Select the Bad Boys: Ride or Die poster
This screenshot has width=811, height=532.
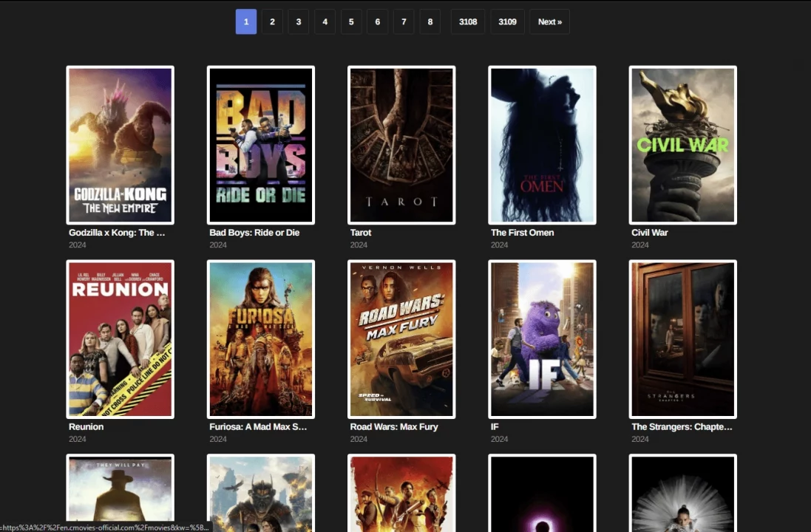tap(260, 144)
